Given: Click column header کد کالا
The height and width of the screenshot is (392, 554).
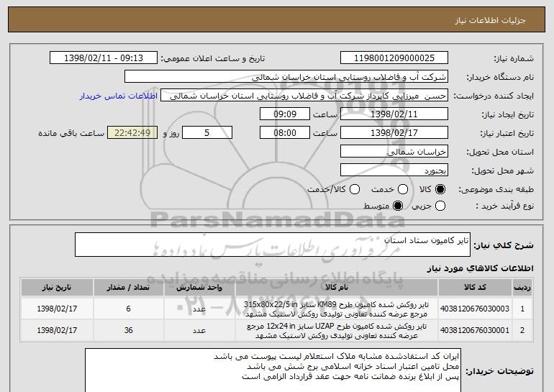Looking at the screenshot, I should (475, 288).
